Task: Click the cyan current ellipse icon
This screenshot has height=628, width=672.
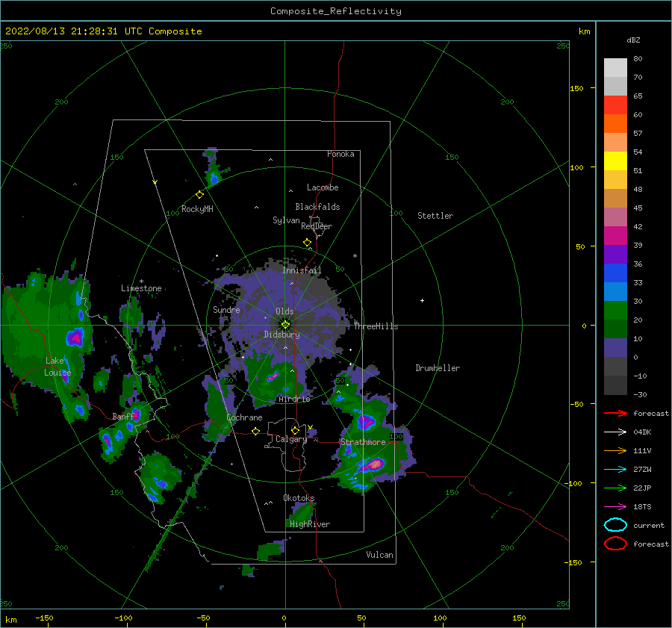Action: click(x=615, y=525)
